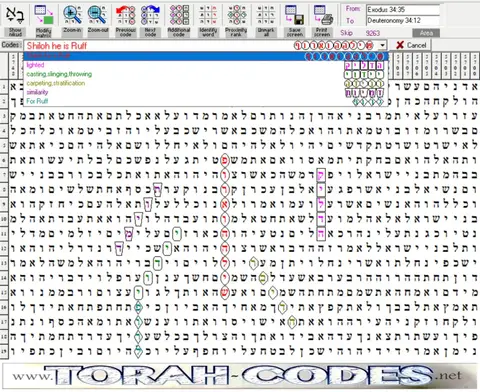This screenshot has width=480, height=392.
Task: Click the row 3 number header
Action: (x=4, y=116)
